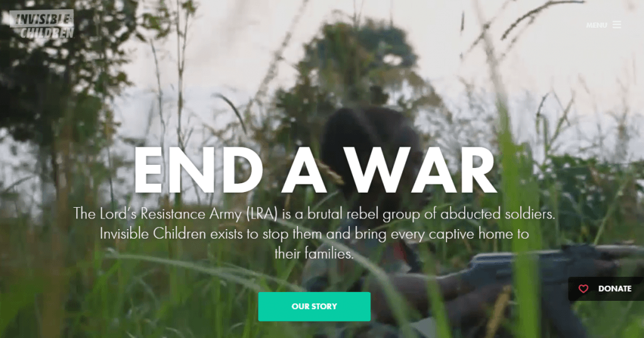Go home via Invisible Children logo
Viewport: 644px width, 338px height.
(x=42, y=25)
